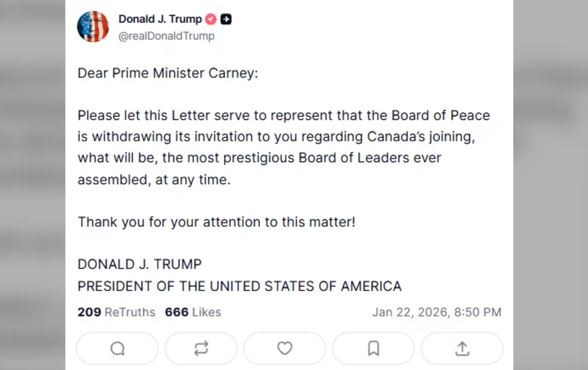Click the red verified checkmark badge

(x=211, y=19)
